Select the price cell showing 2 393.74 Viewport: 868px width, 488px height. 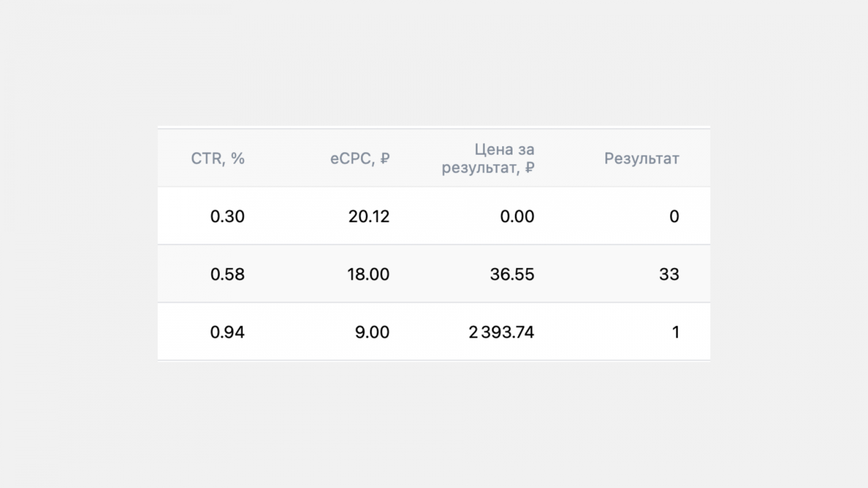tap(501, 332)
